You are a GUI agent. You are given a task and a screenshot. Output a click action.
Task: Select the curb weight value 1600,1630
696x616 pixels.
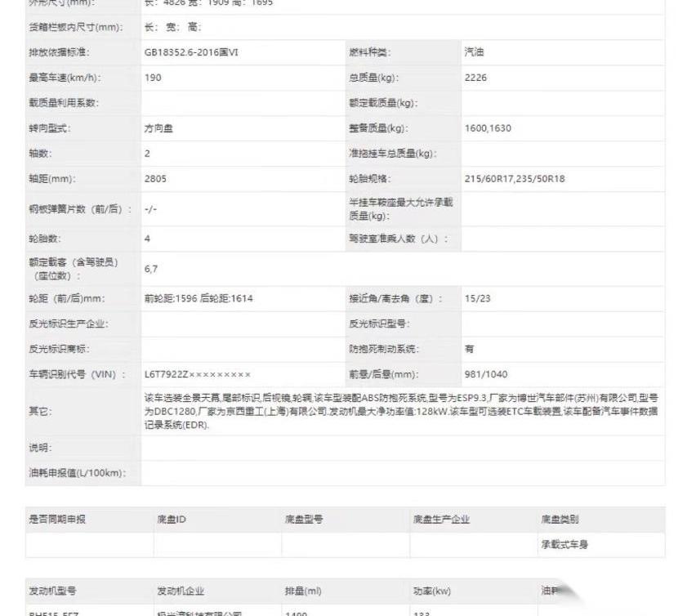pos(488,128)
